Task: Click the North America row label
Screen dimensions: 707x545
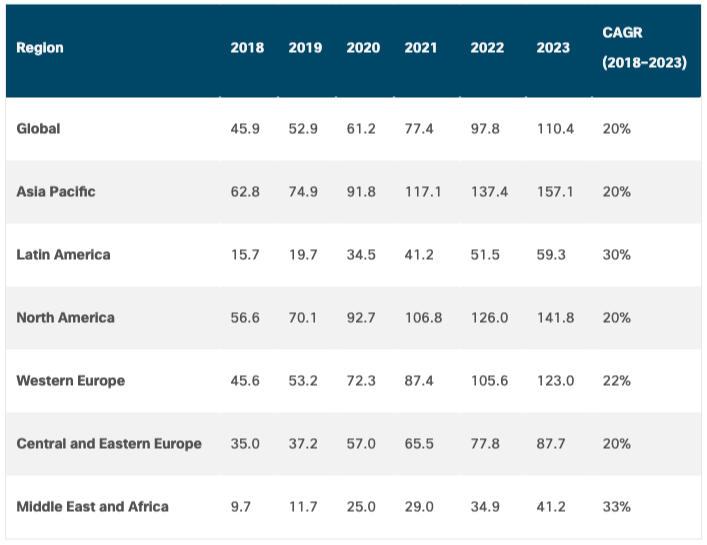Action: pos(65,318)
